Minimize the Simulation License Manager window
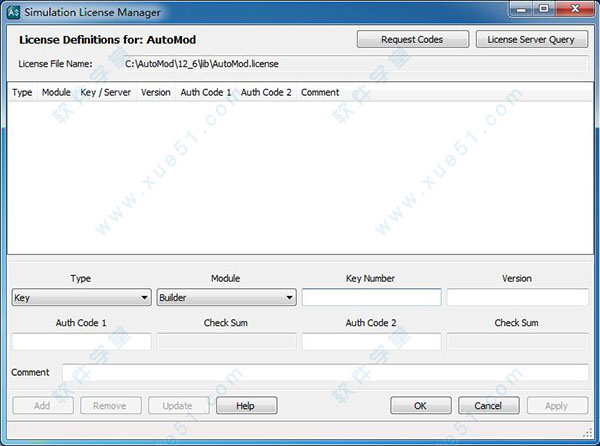The width and height of the screenshot is (600, 446). (x=521, y=9)
